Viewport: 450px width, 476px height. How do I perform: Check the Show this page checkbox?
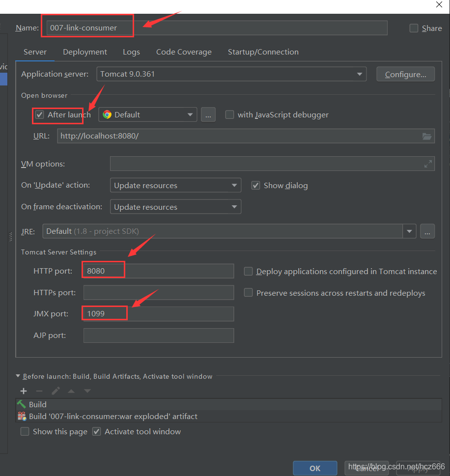click(25, 431)
